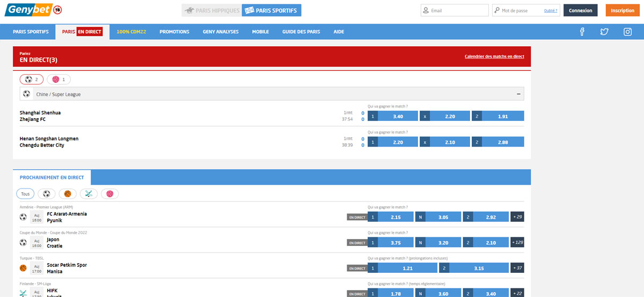Expand +37 more bets for Socar Petkim
644x297 pixels.
517,268
